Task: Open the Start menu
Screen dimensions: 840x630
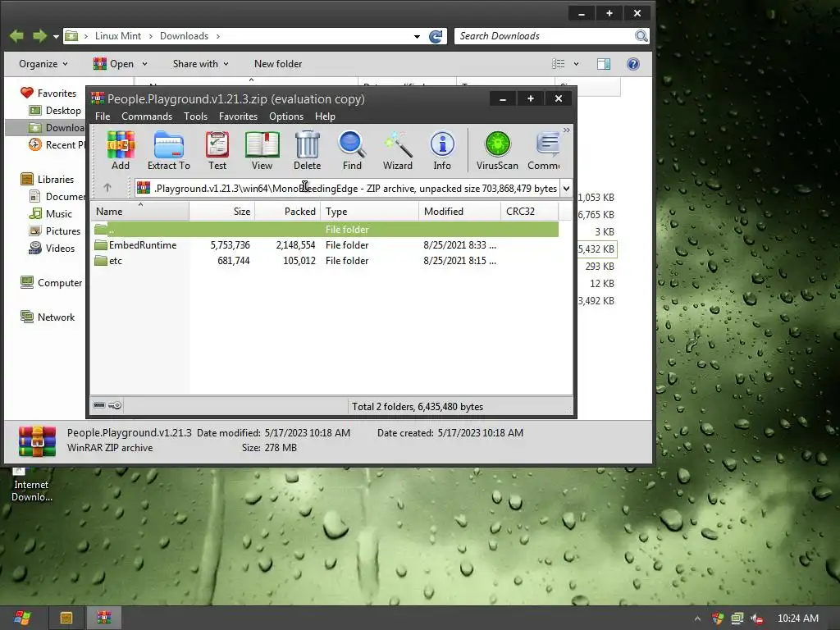Action: (x=22, y=618)
